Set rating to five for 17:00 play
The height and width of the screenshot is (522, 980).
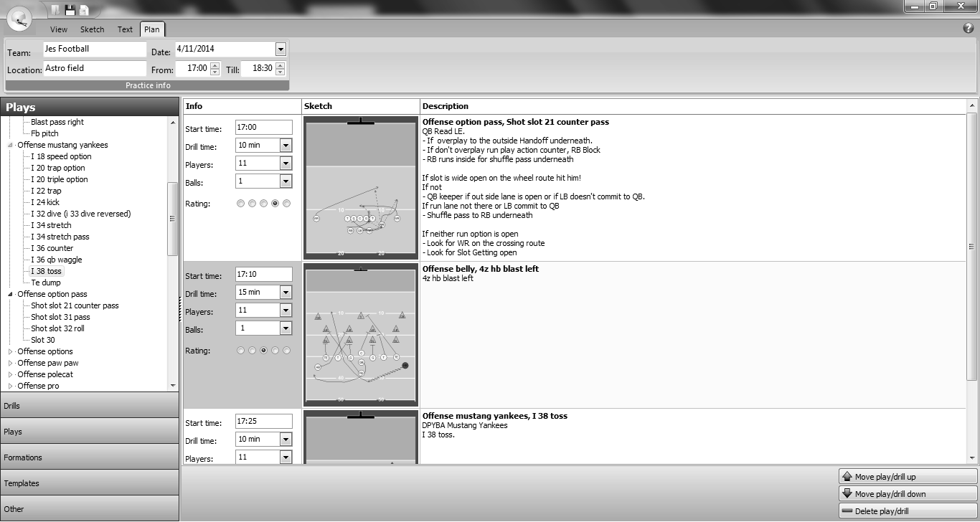click(286, 204)
